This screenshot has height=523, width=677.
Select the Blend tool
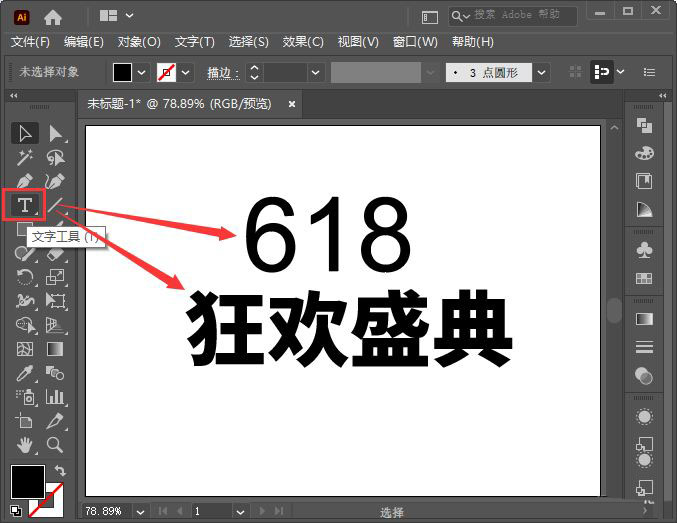pyautogui.click(x=56, y=373)
